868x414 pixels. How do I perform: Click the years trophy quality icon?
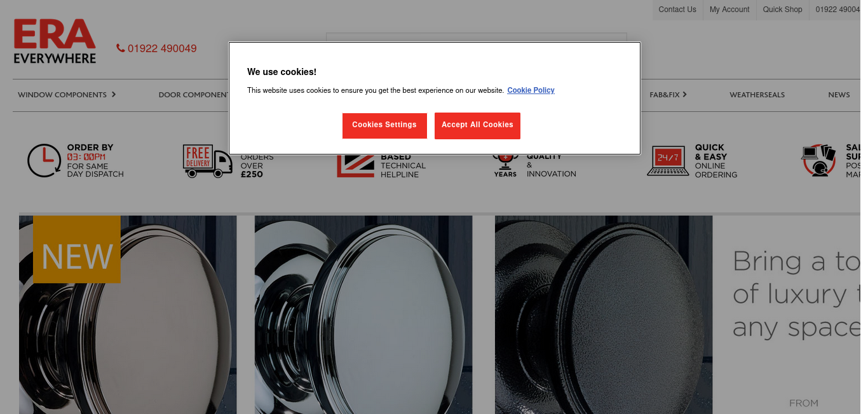pos(505,165)
